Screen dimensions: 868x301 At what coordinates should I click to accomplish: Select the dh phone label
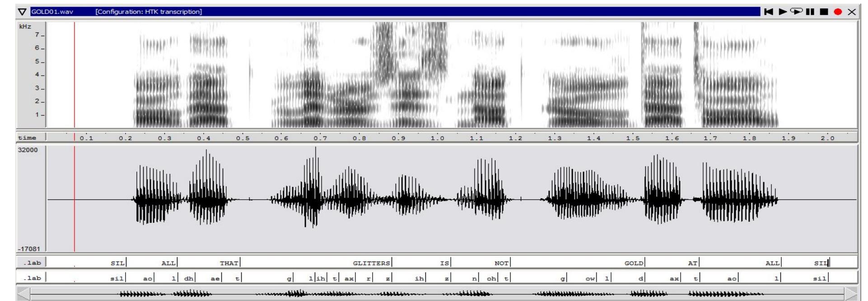point(188,278)
